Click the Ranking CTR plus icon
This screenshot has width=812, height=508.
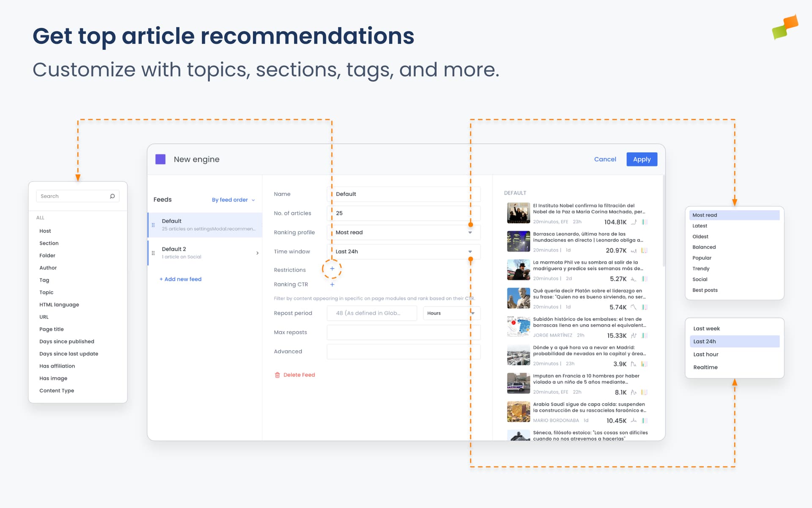tap(332, 285)
